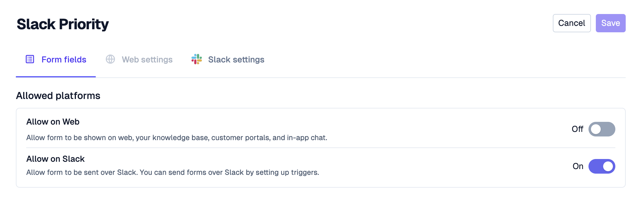Screen dimensions: 644x198
Task: Disable the Allow on Slack toggle
Action: pyautogui.click(x=602, y=166)
